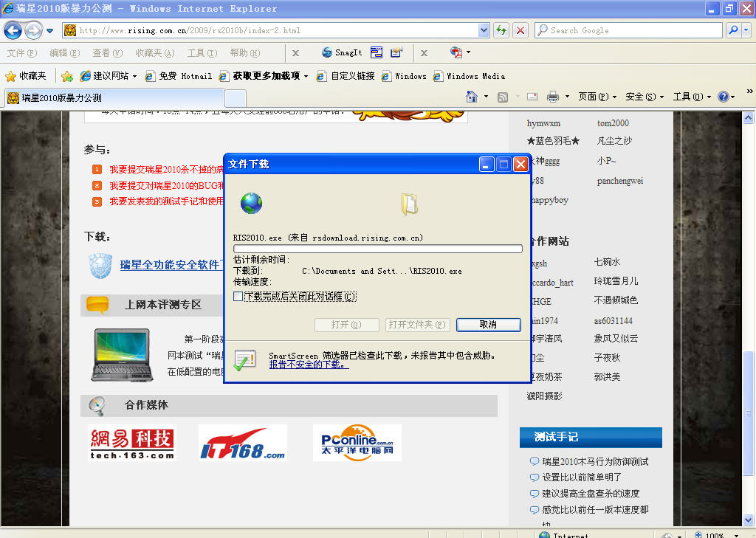756x538 pixels.
Task: Check 下载完成后关闭此对话框 checkbox
Action: (x=238, y=297)
